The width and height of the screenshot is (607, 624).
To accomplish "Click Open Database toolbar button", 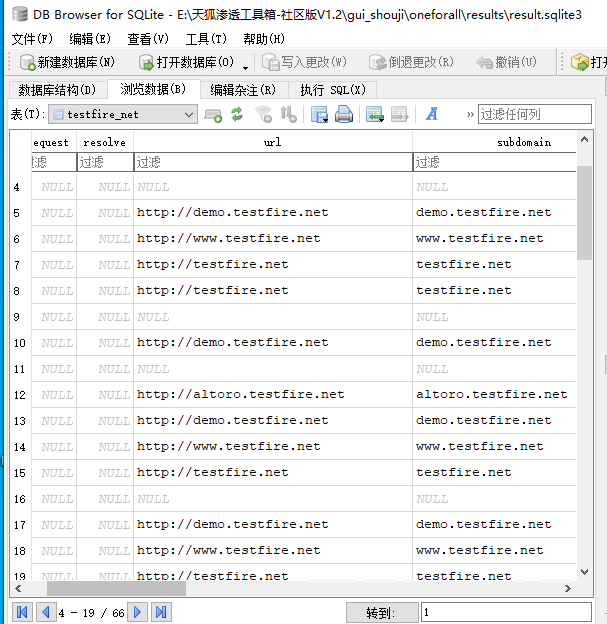I will [x=186, y=62].
